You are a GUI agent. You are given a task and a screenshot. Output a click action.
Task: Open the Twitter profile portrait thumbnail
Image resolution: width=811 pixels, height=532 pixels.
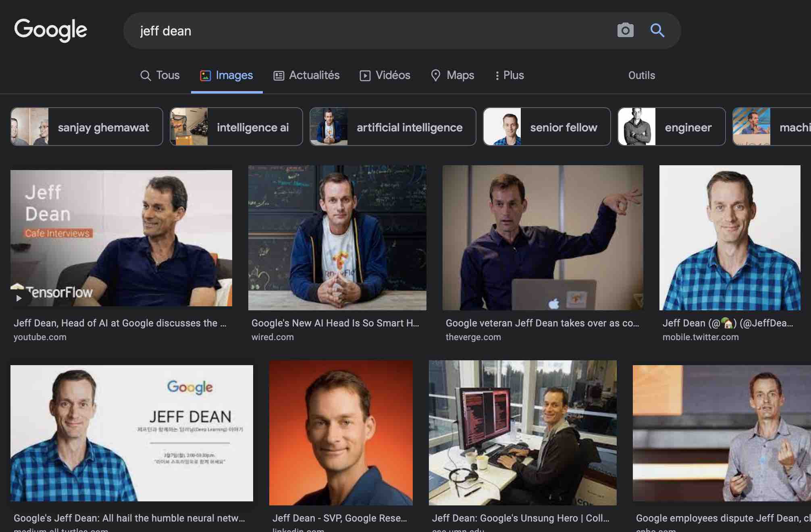pyautogui.click(x=730, y=238)
